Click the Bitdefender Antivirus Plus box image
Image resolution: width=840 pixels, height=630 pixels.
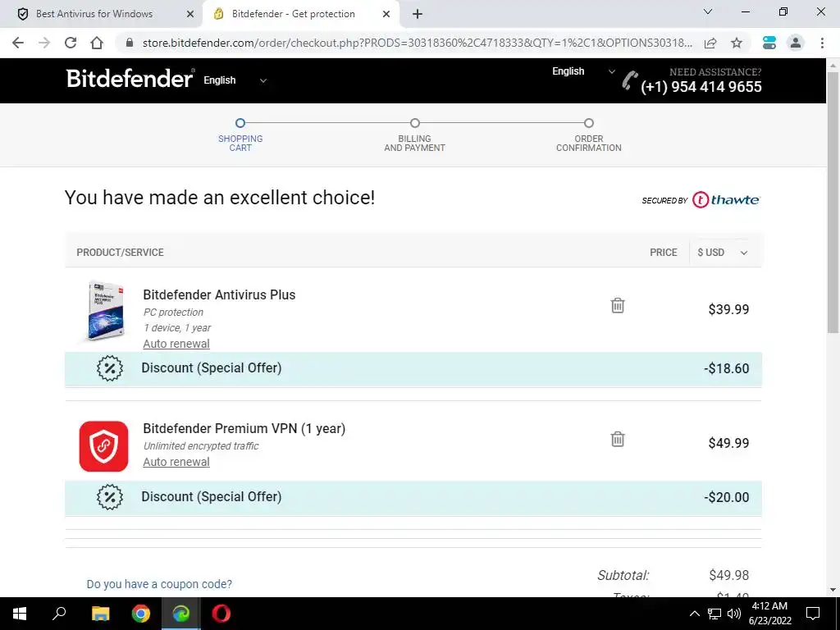tap(106, 310)
